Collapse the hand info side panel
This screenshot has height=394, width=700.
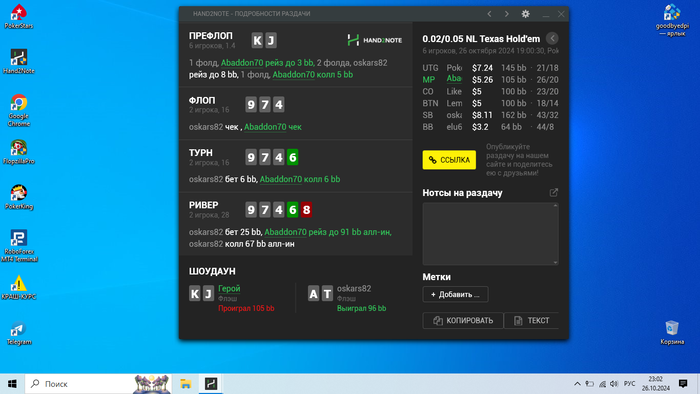(x=552, y=38)
